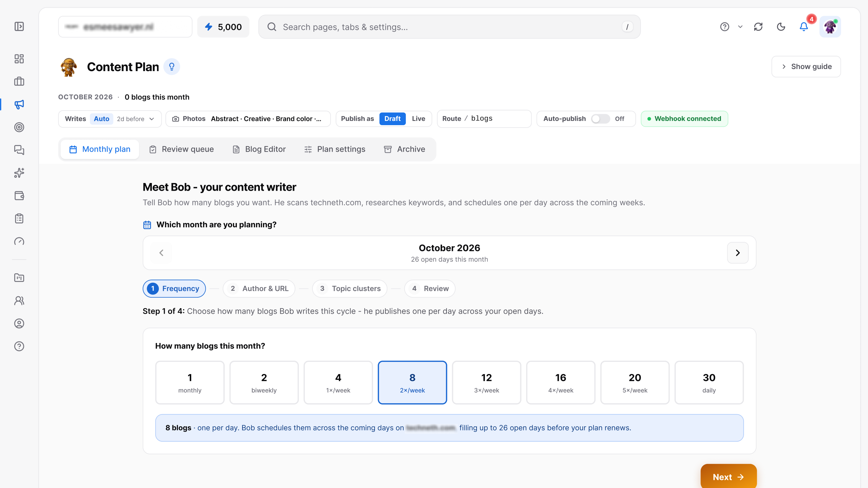The image size is (868, 488).
Task: Switch to Review queue tab
Action: point(181,149)
